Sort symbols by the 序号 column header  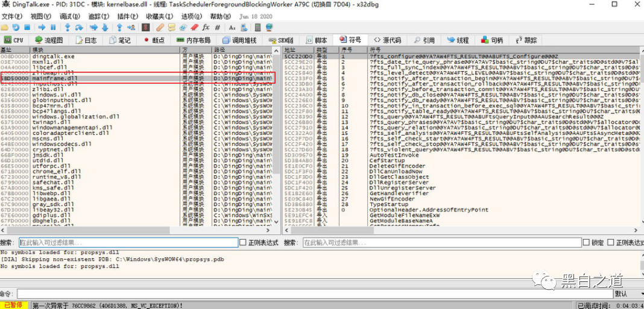(353, 49)
